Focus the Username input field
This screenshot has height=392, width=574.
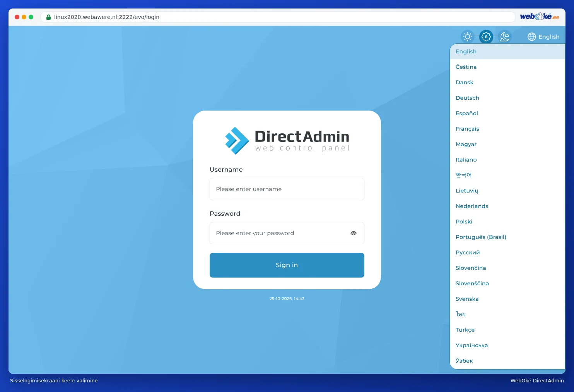287,189
